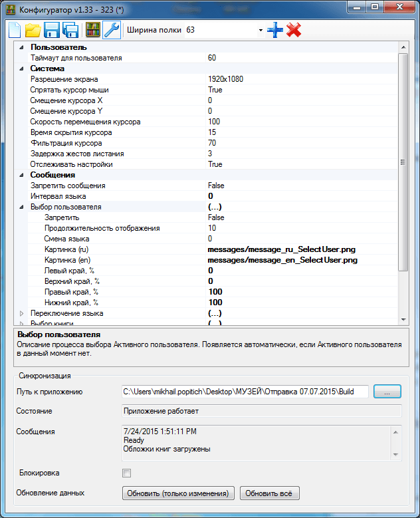The image size is (420, 518).
Task: Expand the Переключение языка node
Action: [21, 313]
